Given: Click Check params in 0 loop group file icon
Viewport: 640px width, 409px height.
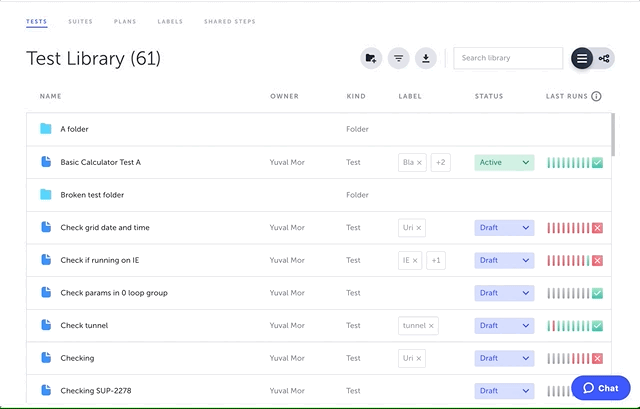Looking at the screenshot, I should [x=46, y=292].
